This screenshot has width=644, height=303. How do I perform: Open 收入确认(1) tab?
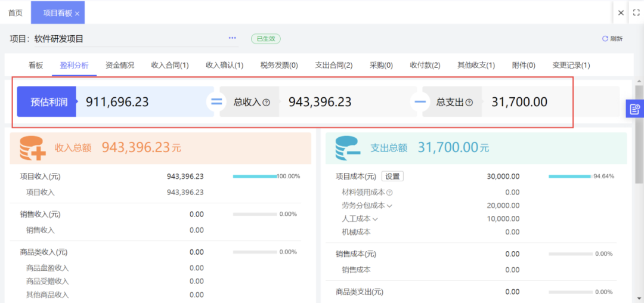(x=224, y=65)
